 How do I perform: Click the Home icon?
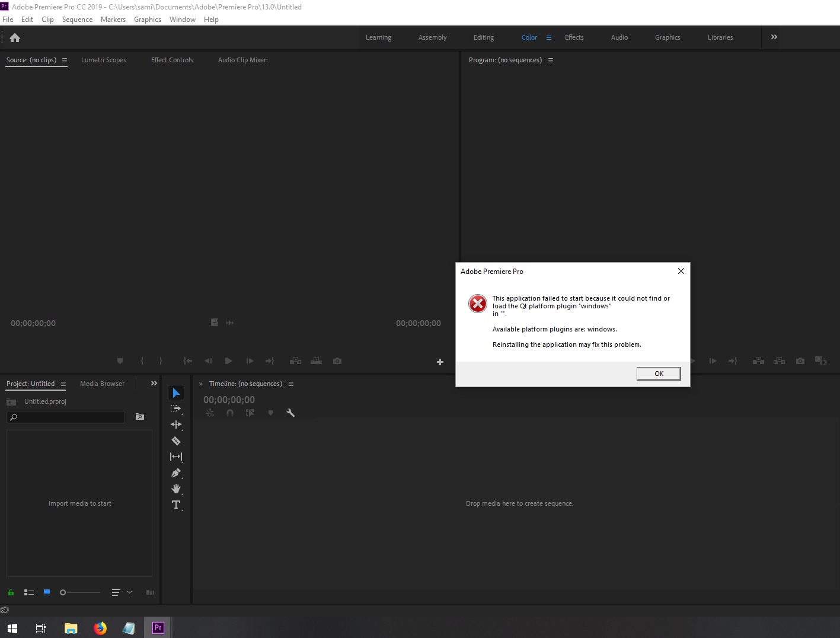[x=15, y=37]
